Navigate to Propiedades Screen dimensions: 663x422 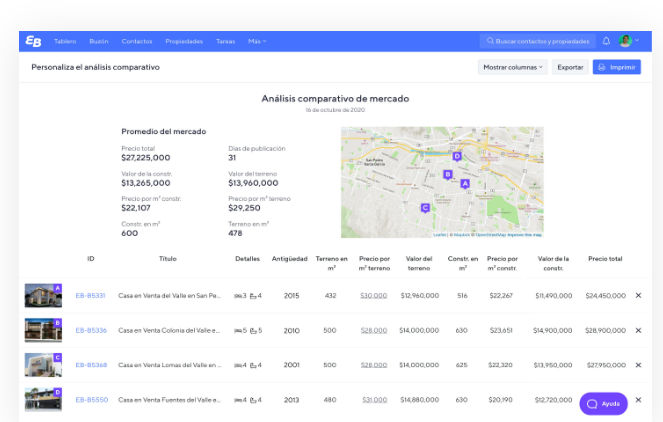(184, 41)
